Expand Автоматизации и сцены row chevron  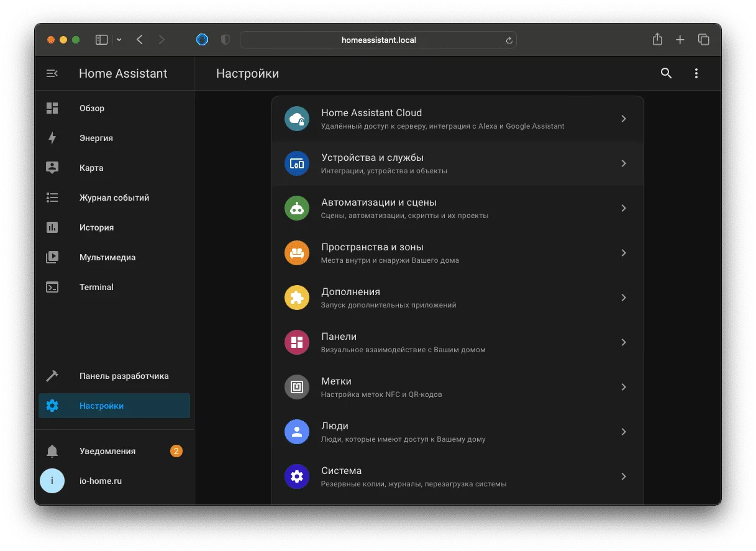[624, 208]
